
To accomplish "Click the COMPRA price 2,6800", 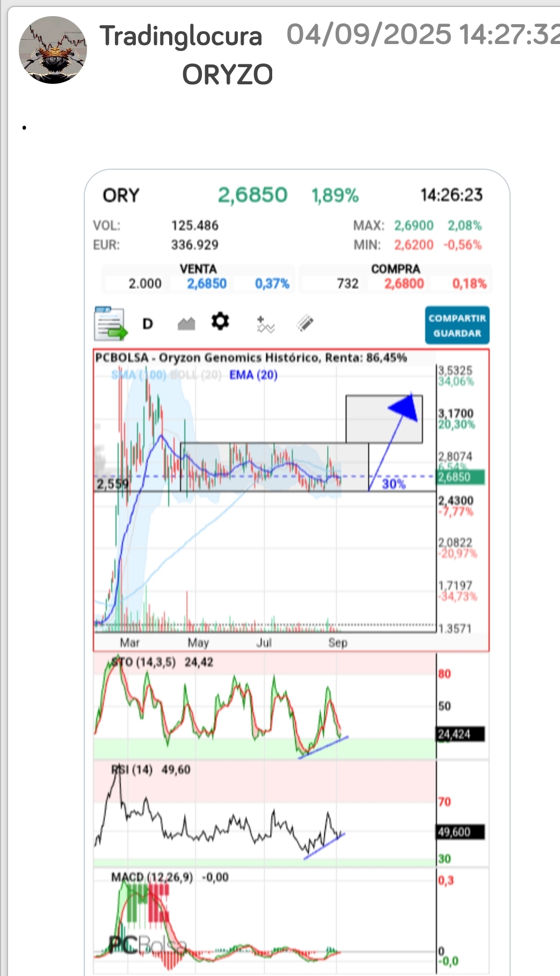I will point(404,284).
